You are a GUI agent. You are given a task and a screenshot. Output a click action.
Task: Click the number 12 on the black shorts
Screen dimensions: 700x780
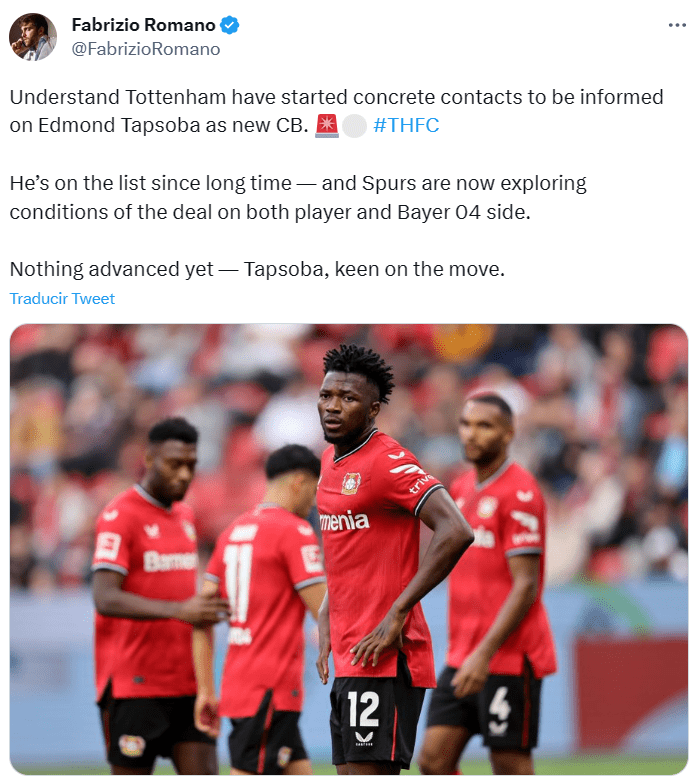point(363,709)
